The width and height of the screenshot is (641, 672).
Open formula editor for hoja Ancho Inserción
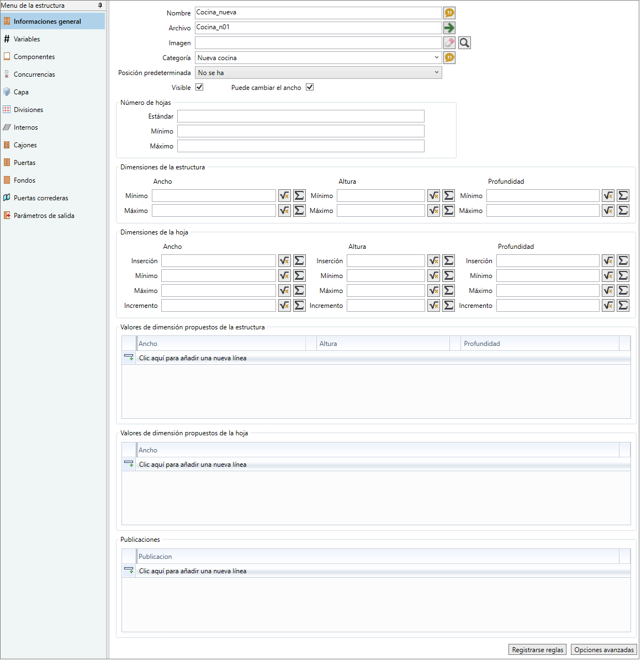[284, 260]
